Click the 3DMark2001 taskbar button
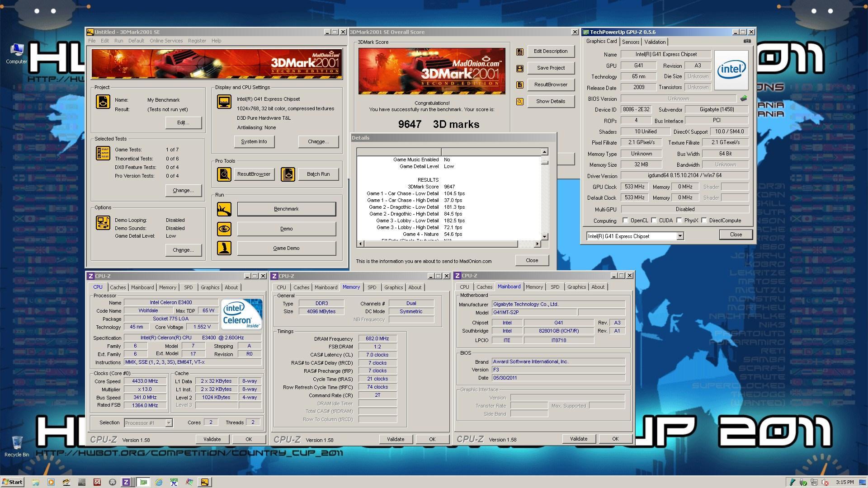 pyautogui.click(x=205, y=482)
